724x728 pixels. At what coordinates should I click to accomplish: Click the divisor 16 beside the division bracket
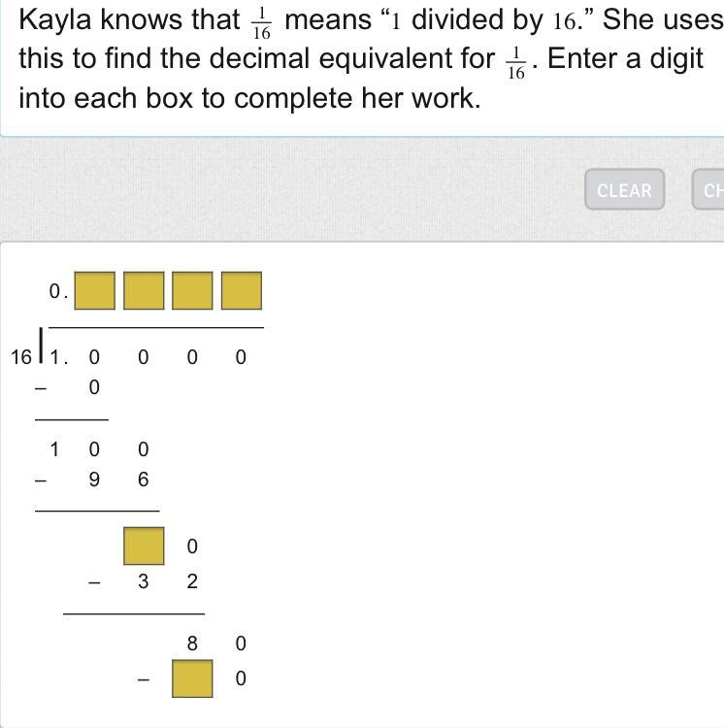pyautogui.click(x=21, y=357)
